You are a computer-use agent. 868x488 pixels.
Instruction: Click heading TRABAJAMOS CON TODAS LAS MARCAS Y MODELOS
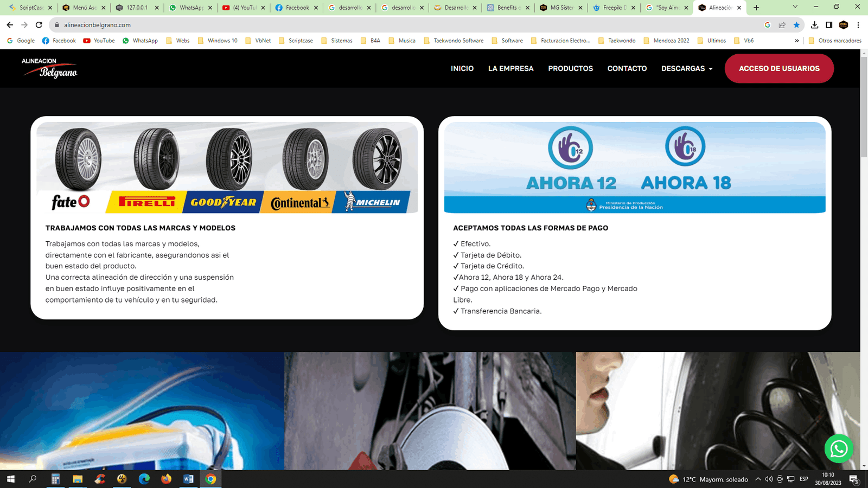[x=141, y=228]
